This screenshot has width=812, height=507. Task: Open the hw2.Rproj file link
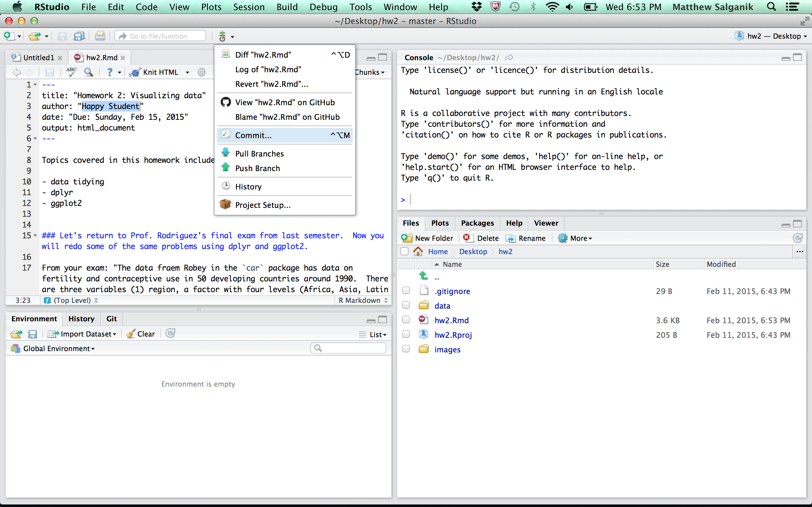click(x=453, y=335)
